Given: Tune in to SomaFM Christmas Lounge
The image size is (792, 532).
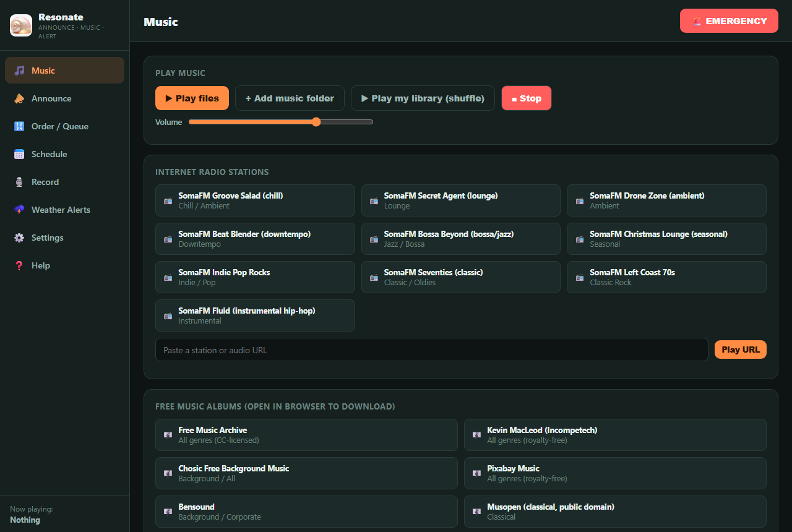Looking at the screenshot, I should 666,239.
